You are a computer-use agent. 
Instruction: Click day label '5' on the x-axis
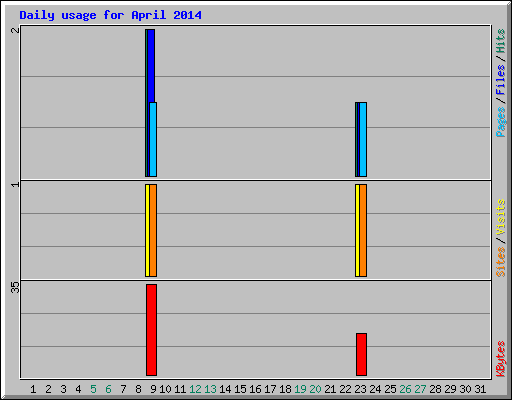pyautogui.click(x=93, y=389)
